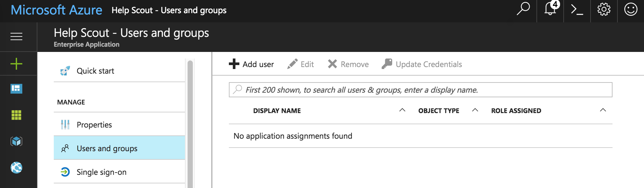Open the notifications bell icon
The height and width of the screenshot is (188, 644).
point(550,9)
